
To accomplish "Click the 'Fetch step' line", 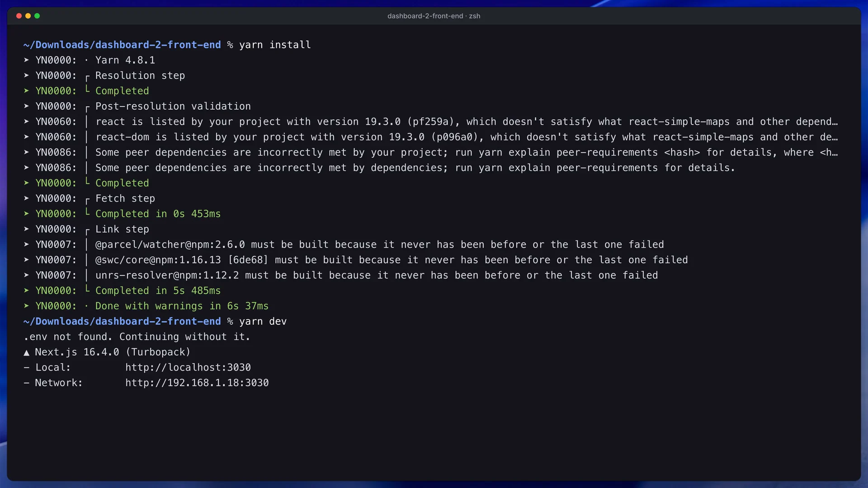I will tap(125, 198).
